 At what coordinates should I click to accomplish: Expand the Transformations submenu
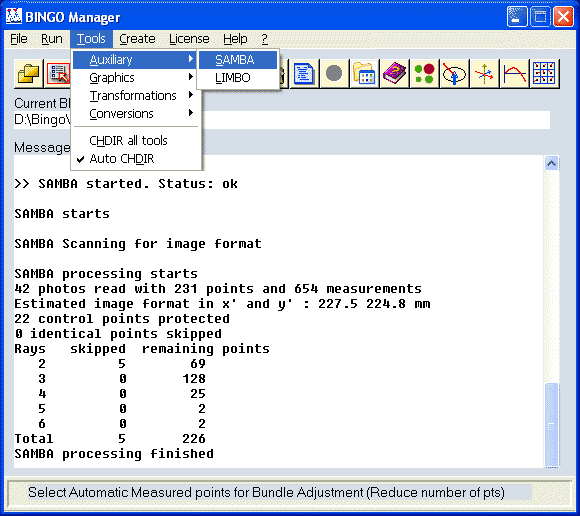pos(136,95)
